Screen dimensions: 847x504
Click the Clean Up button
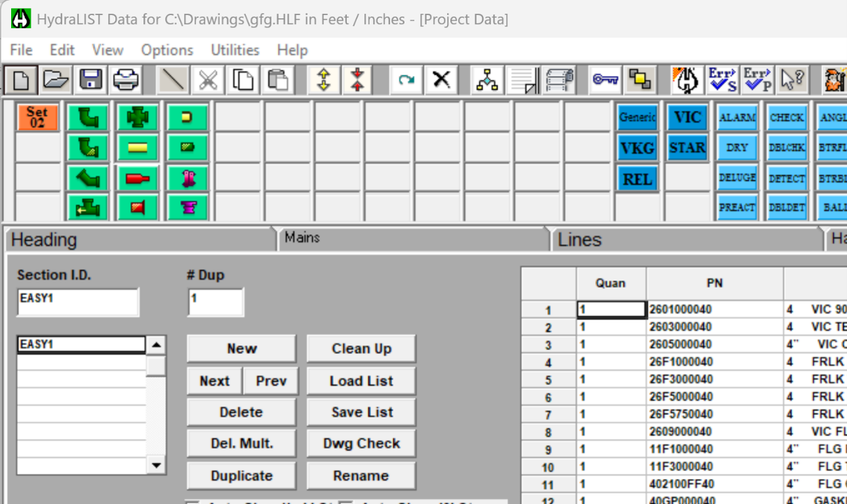(x=361, y=349)
